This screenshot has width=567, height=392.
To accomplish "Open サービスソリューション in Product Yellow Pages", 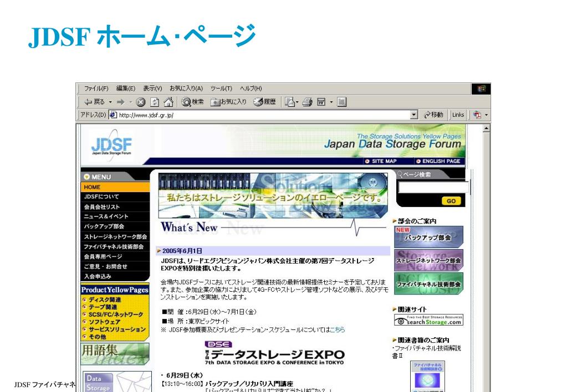I will coord(117,329).
